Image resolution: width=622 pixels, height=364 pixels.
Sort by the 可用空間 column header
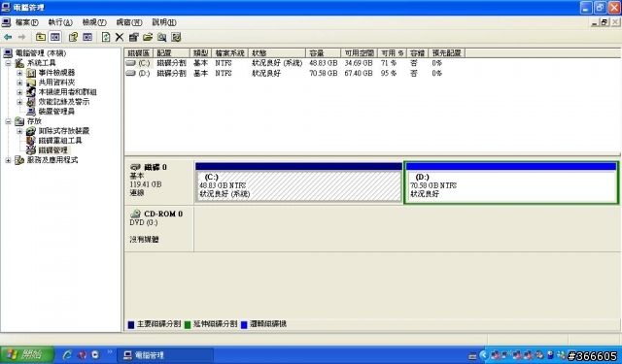coord(359,53)
